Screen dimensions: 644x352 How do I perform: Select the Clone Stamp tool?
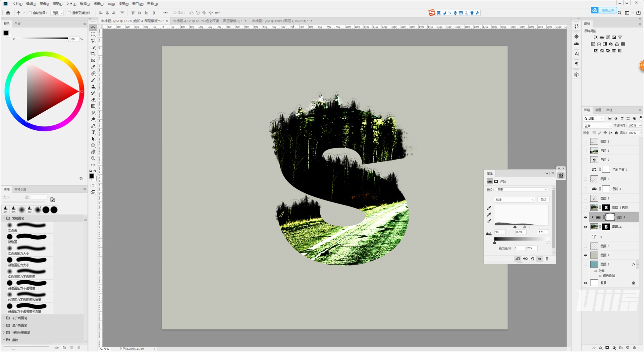[x=93, y=86]
